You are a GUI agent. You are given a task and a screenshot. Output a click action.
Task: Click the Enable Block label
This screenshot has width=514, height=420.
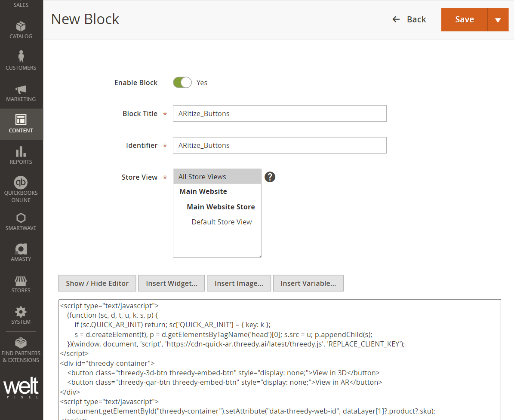point(136,83)
